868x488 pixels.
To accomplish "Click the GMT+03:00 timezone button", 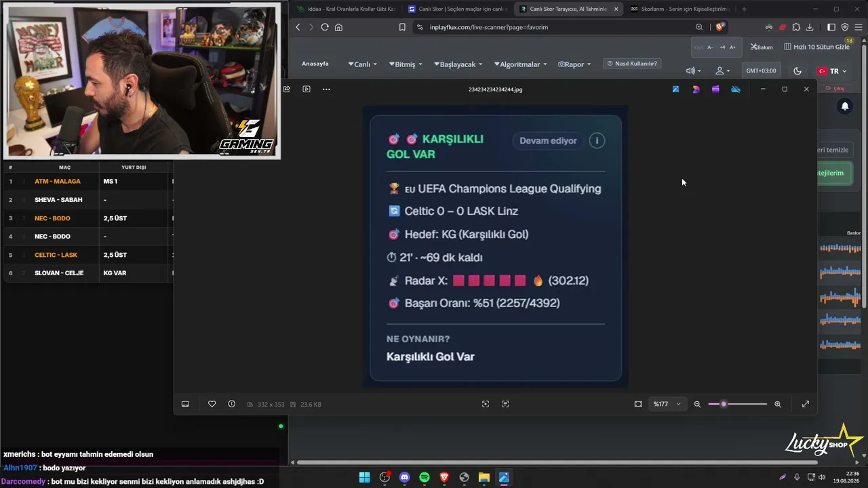I will pos(761,70).
